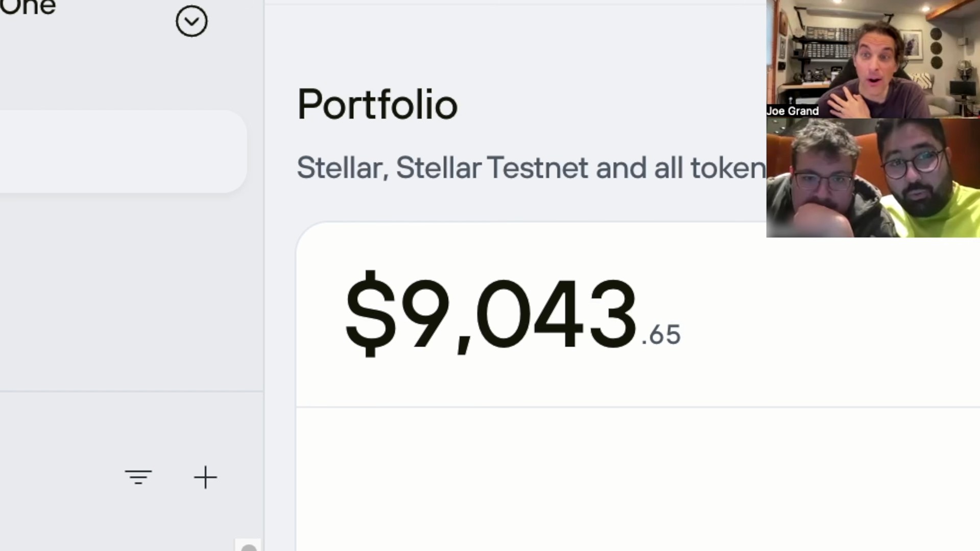Select the video tile with two participants

(873, 178)
